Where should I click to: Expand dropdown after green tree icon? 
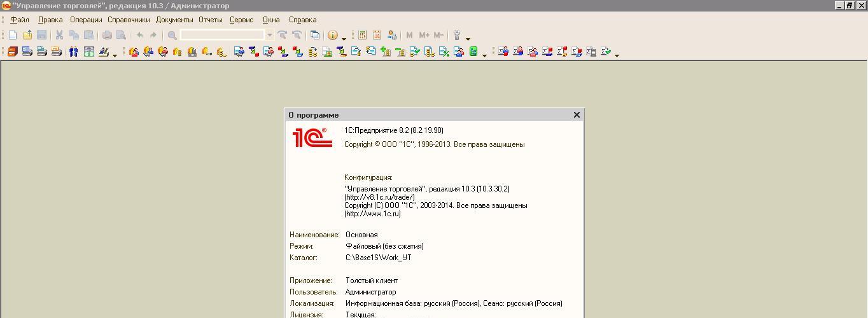[484, 55]
